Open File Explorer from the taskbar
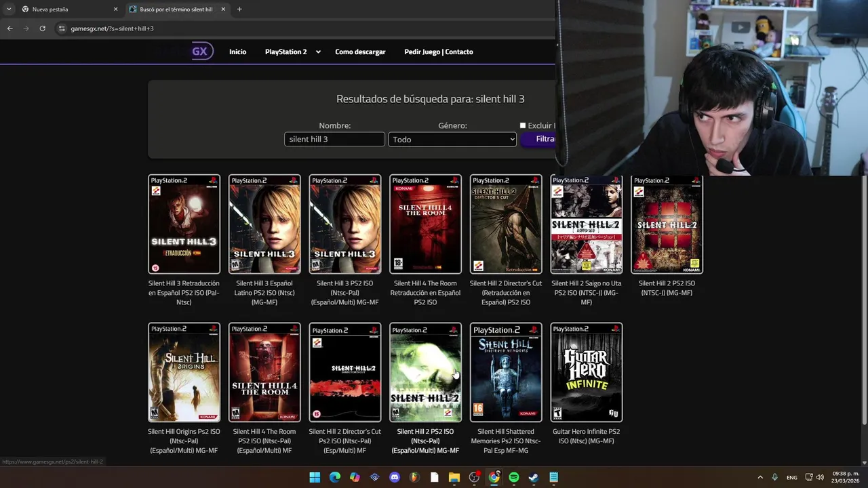The height and width of the screenshot is (488, 868). [x=454, y=477]
